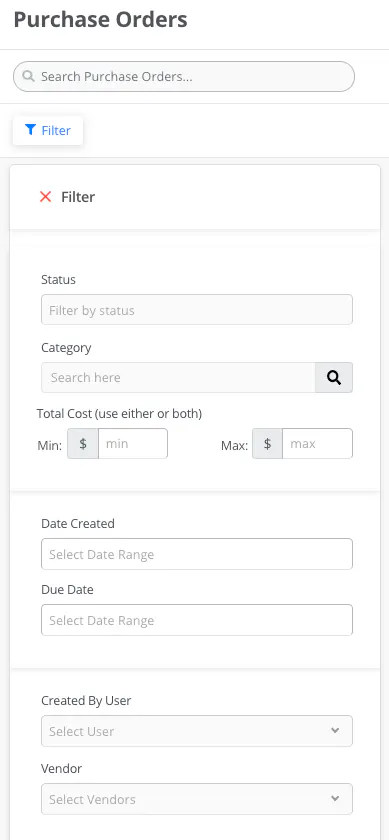Click the dollar sign beside the Max field

click(267, 444)
